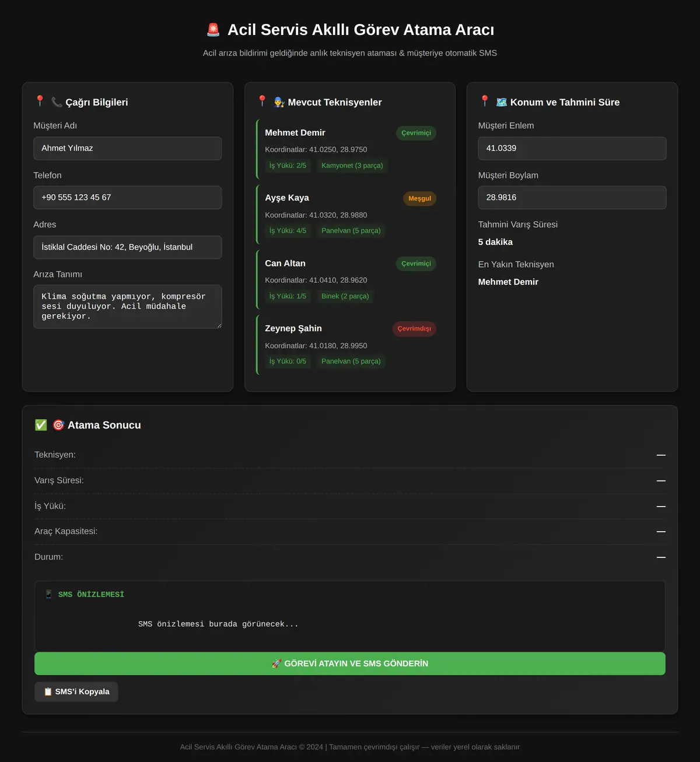Click the İş Yükü: 4/5 chip
The width and height of the screenshot is (700, 762).
pyautogui.click(x=288, y=231)
